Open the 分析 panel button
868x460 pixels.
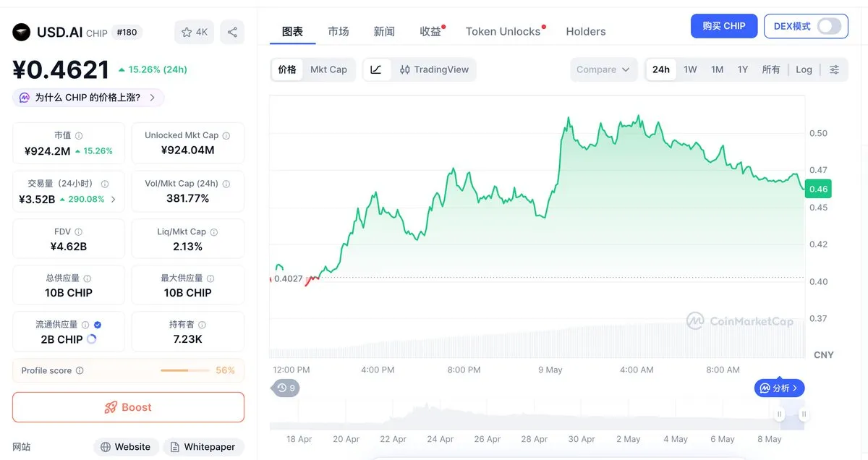point(780,388)
